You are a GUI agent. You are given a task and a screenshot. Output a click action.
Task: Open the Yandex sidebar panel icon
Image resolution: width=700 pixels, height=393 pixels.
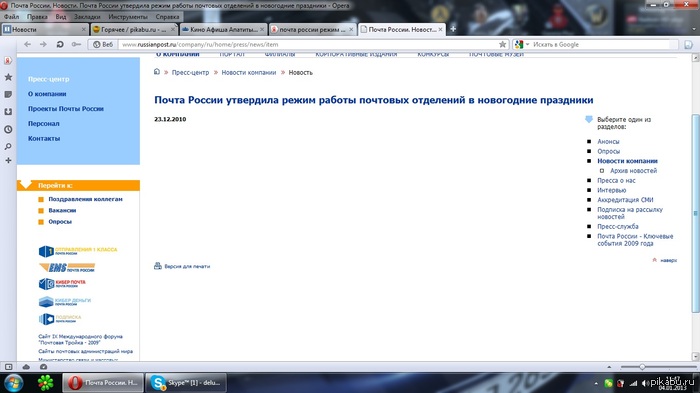tap(8, 61)
